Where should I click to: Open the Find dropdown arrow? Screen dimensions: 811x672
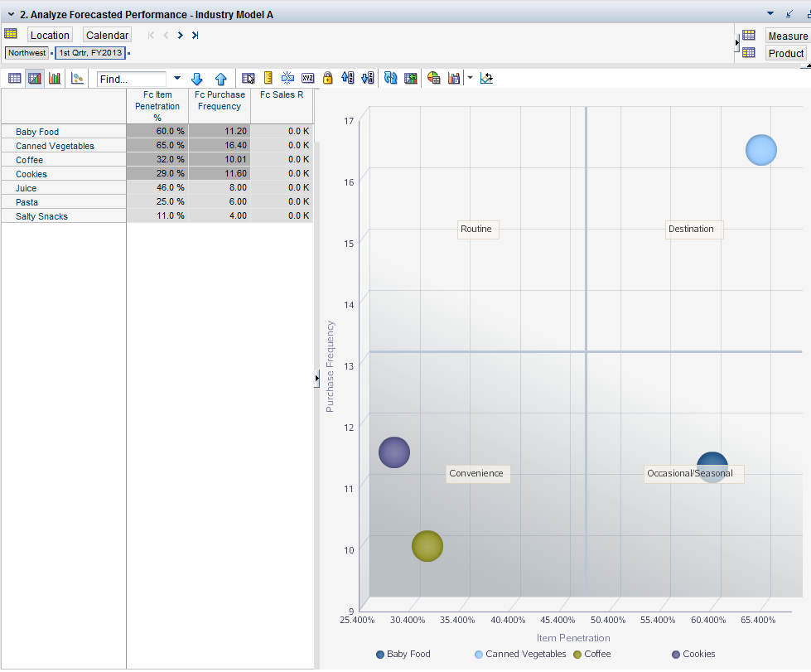(x=176, y=79)
